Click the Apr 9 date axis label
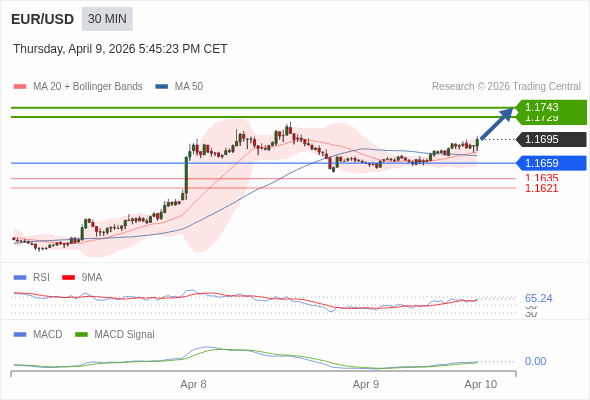 pyautogui.click(x=366, y=384)
